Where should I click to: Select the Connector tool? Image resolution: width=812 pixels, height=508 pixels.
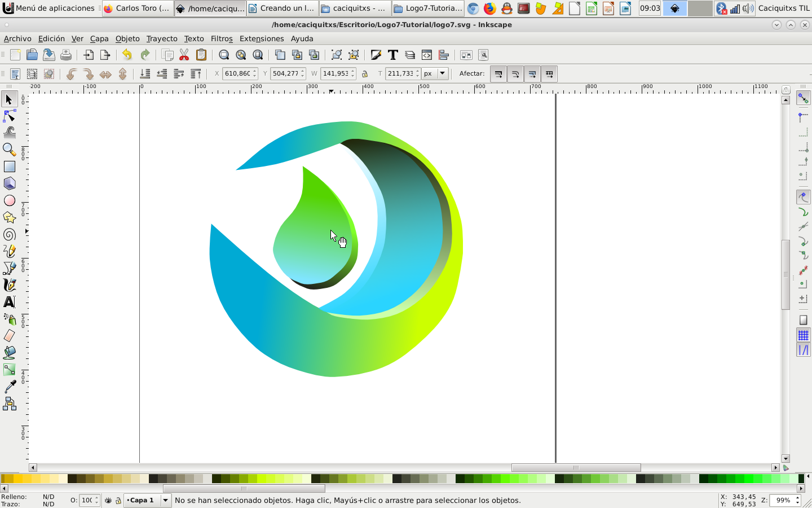[x=10, y=404]
